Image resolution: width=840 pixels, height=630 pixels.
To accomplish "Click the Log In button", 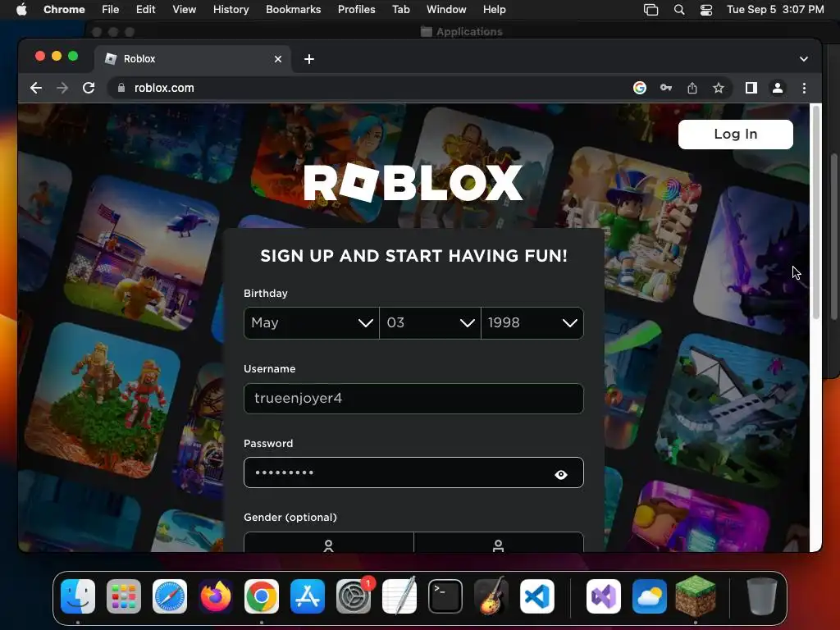I will click(x=736, y=135).
